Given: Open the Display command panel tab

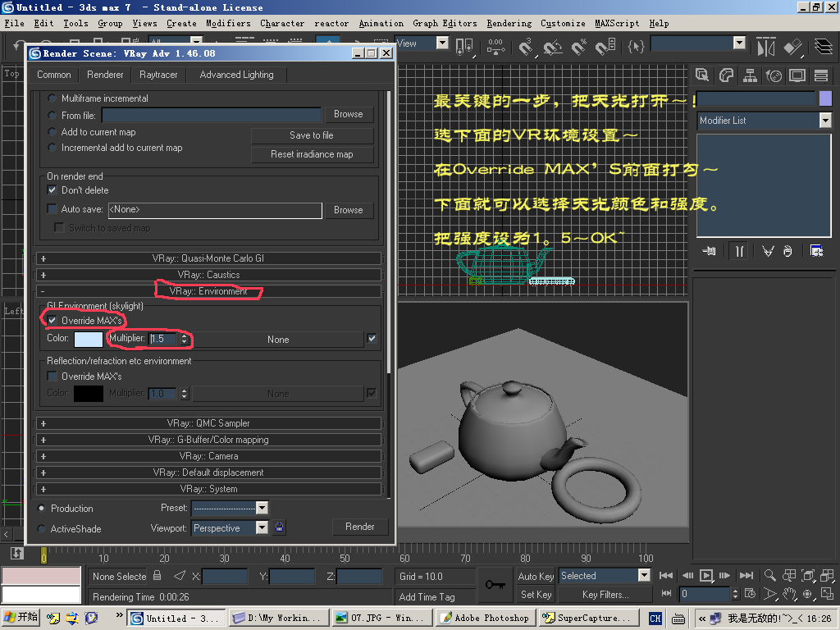Looking at the screenshot, I should (x=797, y=75).
